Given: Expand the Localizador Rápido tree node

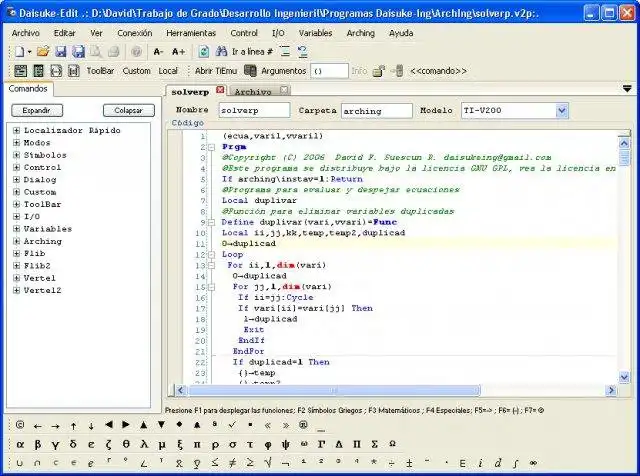Looking at the screenshot, I should (x=16, y=130).
